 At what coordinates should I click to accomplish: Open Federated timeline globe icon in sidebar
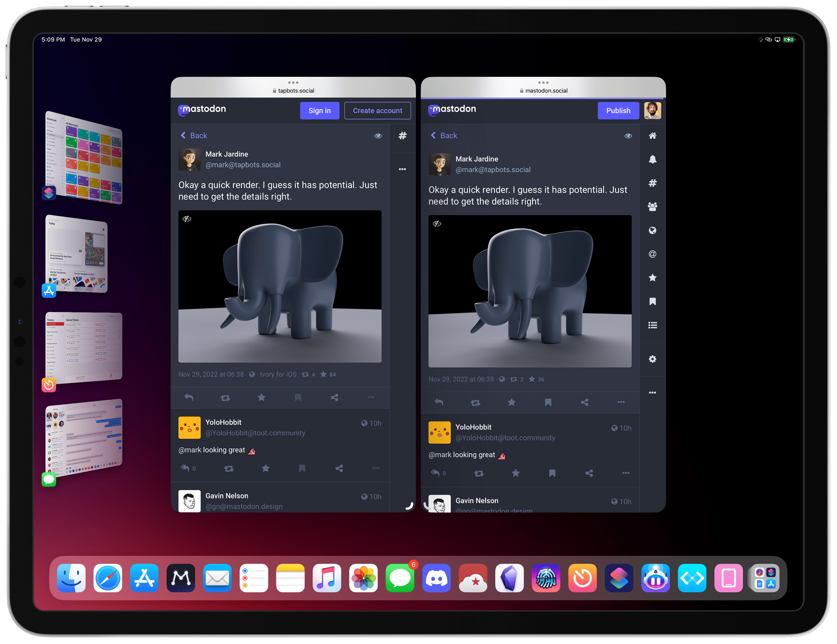click(652, 230)
